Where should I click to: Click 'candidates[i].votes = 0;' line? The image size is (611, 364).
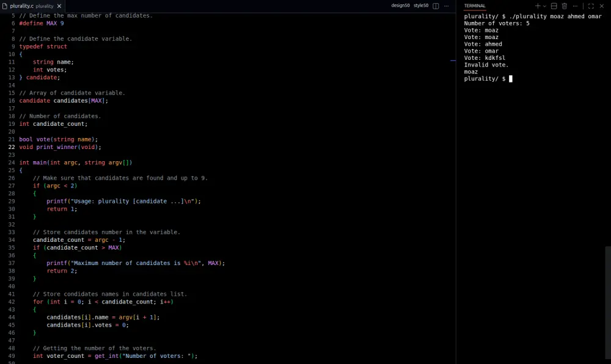tap(87, 325)
